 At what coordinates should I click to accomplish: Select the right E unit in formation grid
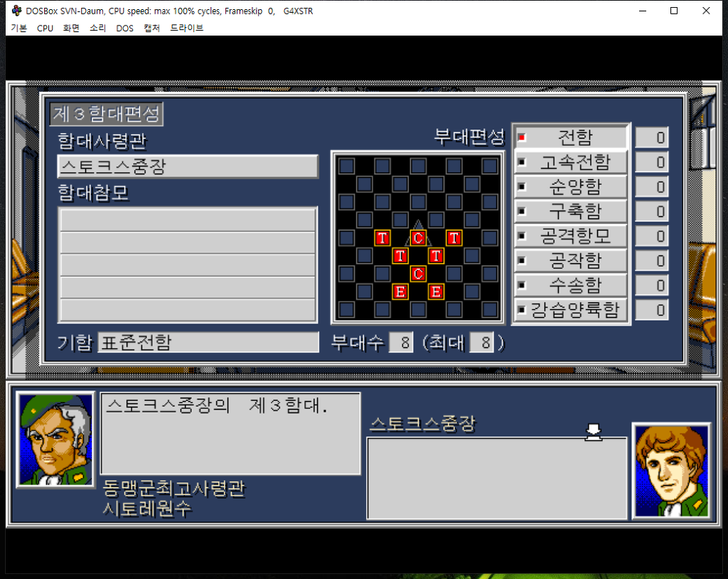pos(436,292)
